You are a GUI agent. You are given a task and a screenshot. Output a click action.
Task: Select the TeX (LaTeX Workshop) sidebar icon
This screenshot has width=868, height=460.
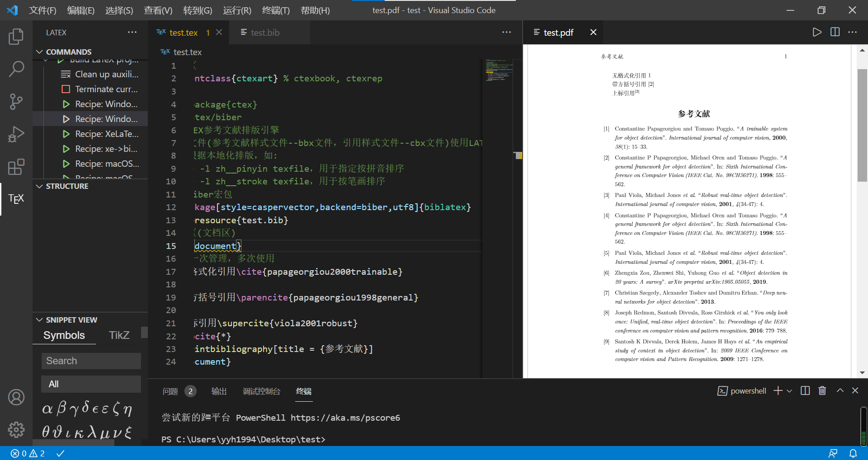(x=16, y=199)
